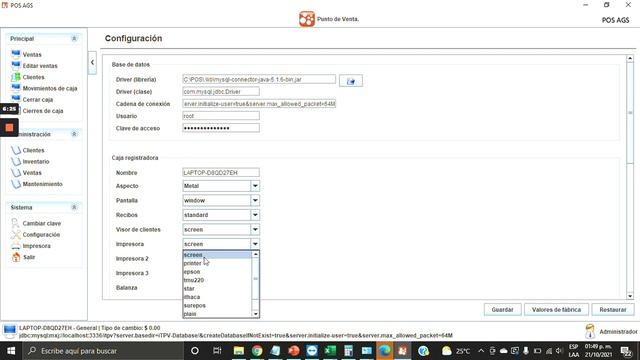Close the Impresora dropdown via its arrow
Screen dimensions: 640x360
pos(255,244)
